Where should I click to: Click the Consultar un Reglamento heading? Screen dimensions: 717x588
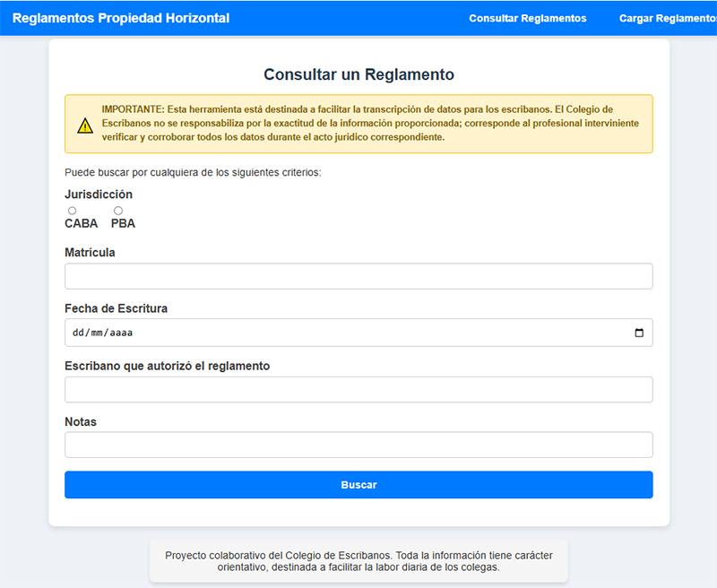coord(359,74)
